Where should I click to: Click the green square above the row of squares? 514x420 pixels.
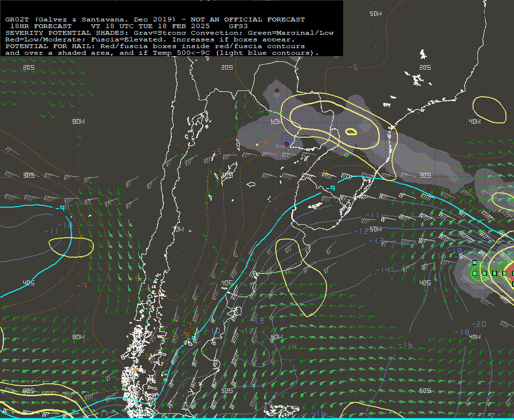point(474,263)
